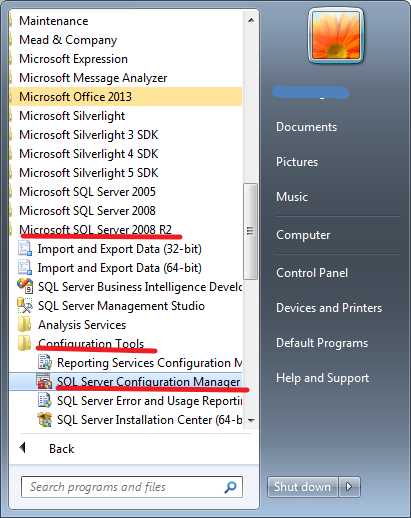Viewport: 411px width, 518px height.
Task: Open the Shut down options arrow
Action: click(349, 487)
